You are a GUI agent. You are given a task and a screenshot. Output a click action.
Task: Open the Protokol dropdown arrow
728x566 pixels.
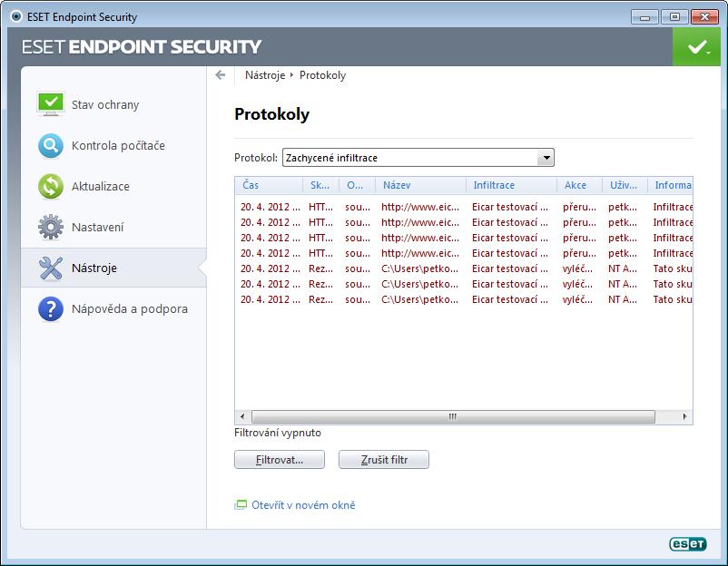(x=546, y=158)
